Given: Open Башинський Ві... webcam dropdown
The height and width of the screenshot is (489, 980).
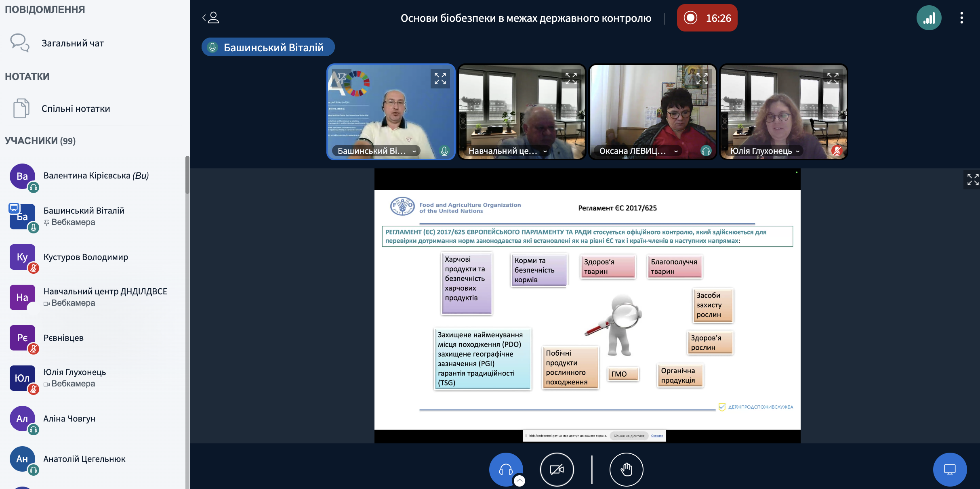Looking at the screenshot, I should coord(376,151).
